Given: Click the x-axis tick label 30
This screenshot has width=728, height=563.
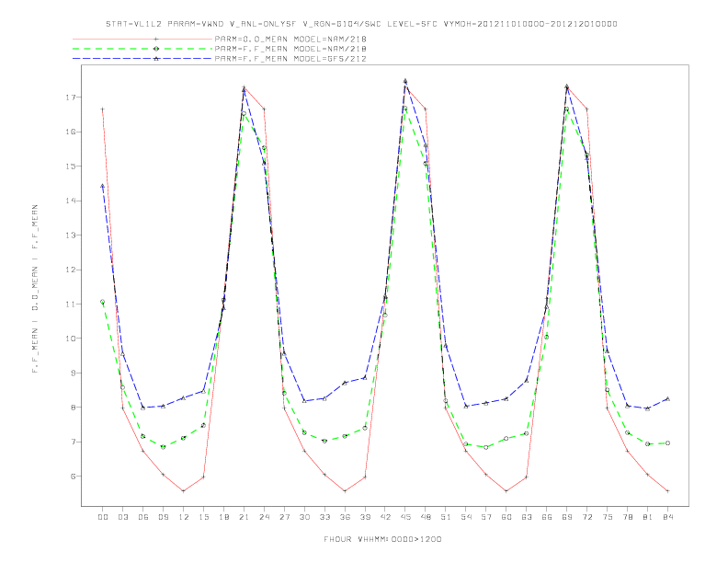Looking at the screenshot, I should point(304,517).
